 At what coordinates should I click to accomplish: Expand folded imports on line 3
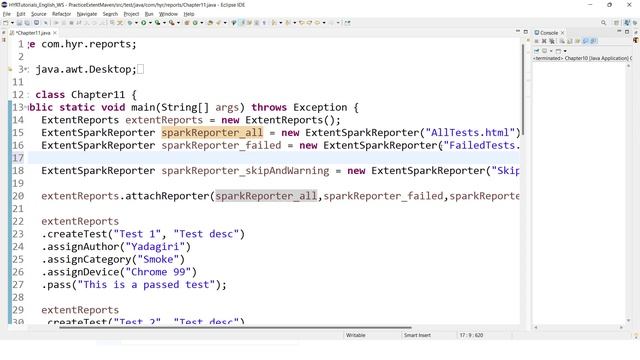(26, 69)
